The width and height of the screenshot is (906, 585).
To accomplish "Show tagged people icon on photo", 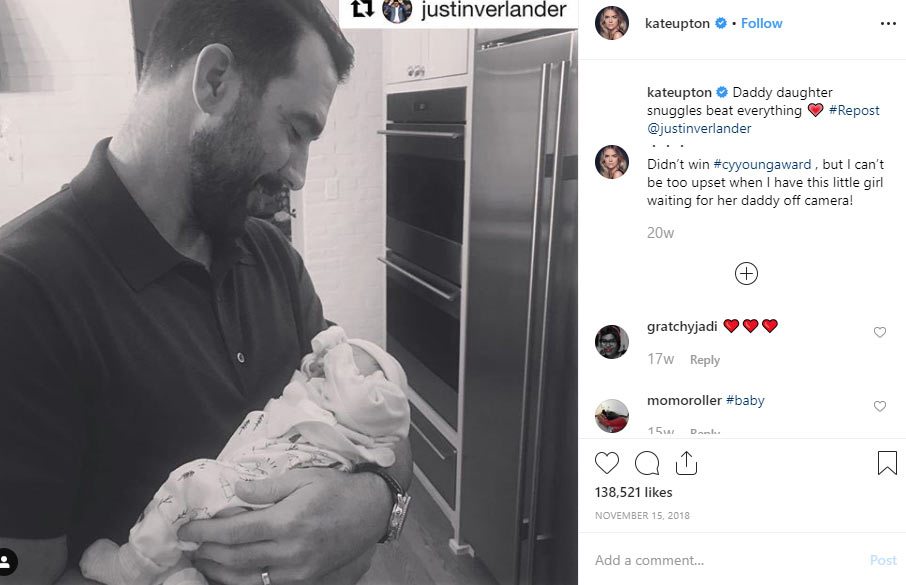I will 6,561.
